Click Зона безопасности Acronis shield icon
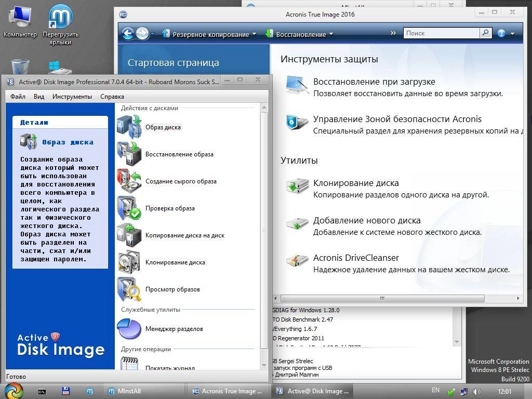This screenshot has width=532, height=399. point(297,122)
